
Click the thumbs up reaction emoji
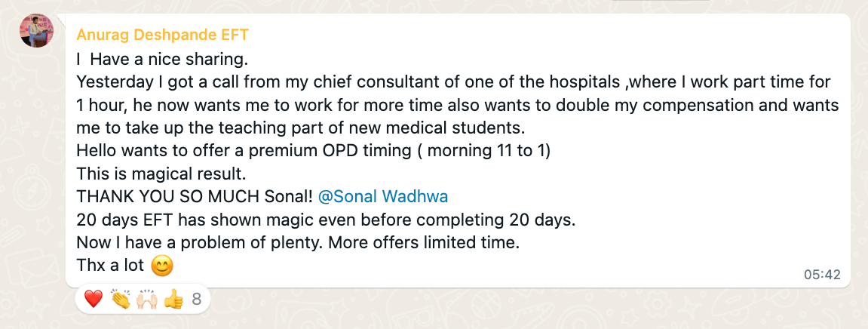173,300
